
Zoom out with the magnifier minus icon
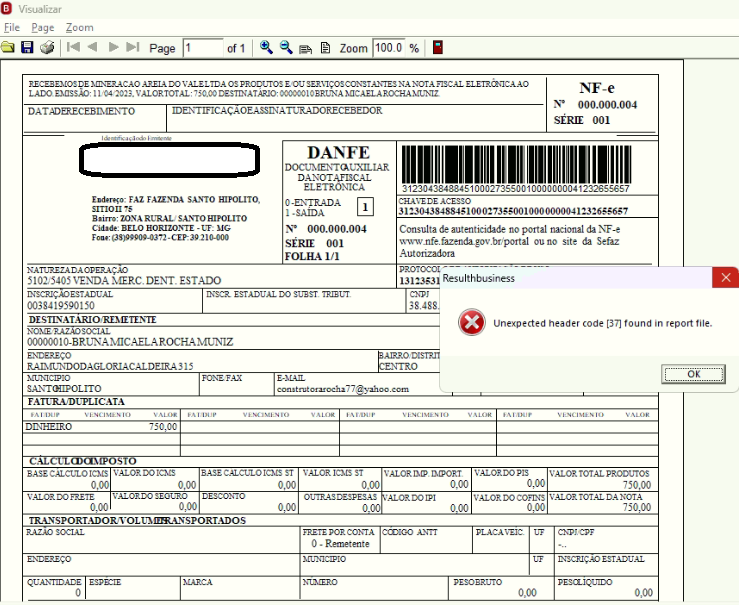[286, 47]
